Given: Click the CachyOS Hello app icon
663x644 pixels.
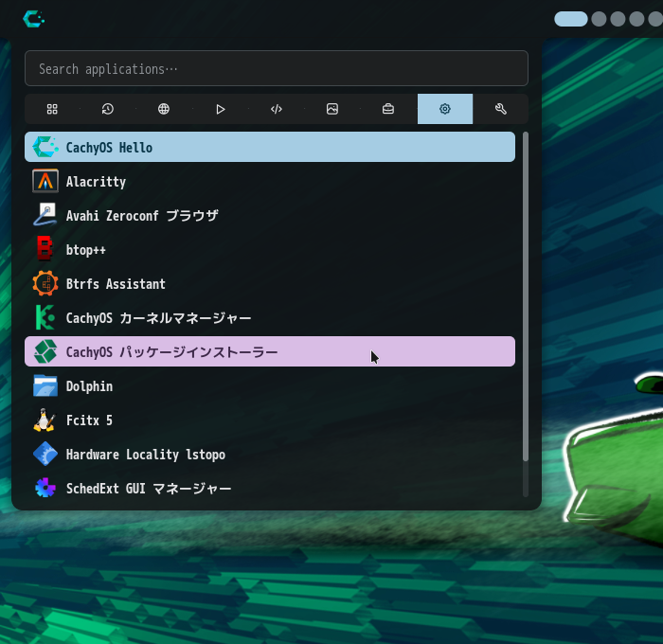Looking at the screenshot, I should click(x=45, y=147).
